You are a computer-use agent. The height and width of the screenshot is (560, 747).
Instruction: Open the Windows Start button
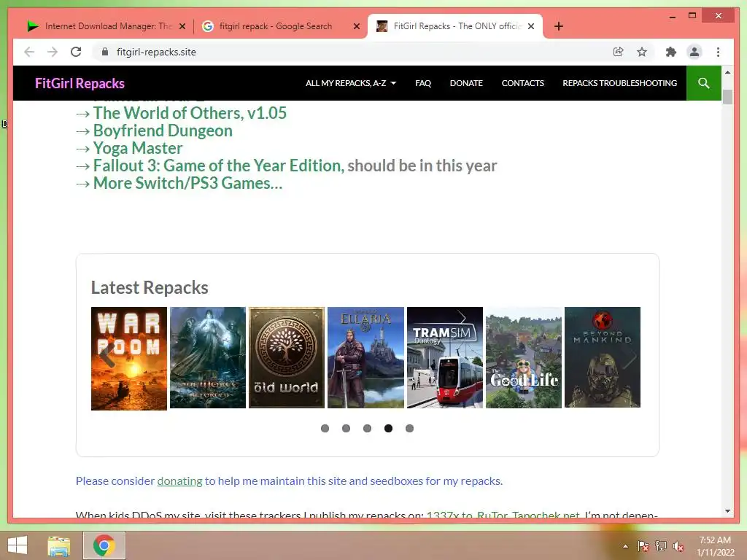pyautogui.click(x=18, y=545)
